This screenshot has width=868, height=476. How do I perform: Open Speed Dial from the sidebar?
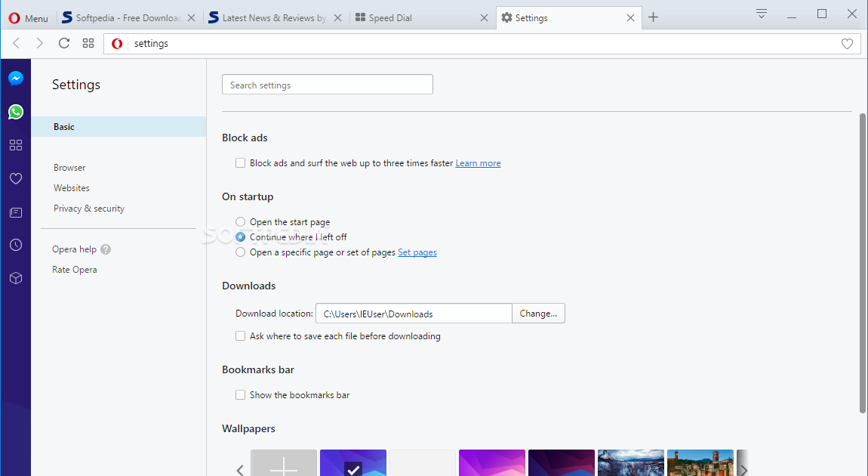coord(16,145)
